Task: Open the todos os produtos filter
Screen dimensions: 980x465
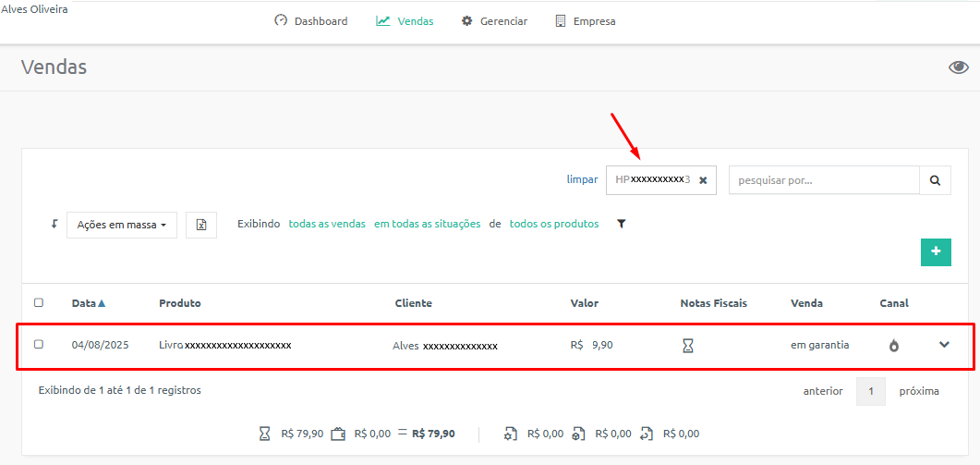Action: click(554, 224)
